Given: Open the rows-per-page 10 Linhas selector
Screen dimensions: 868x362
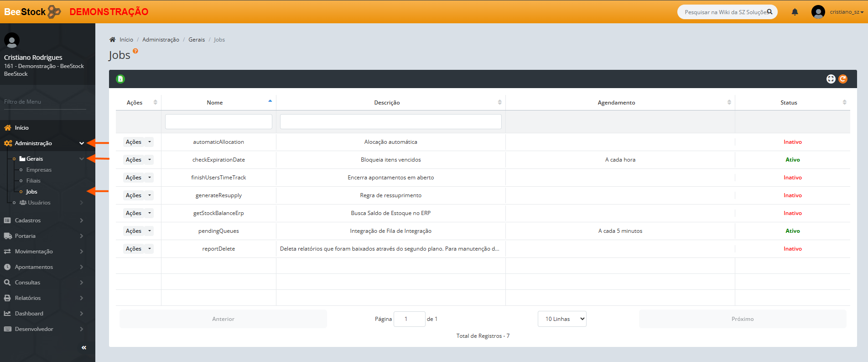Looking at the screenshot, I should 562,319.
